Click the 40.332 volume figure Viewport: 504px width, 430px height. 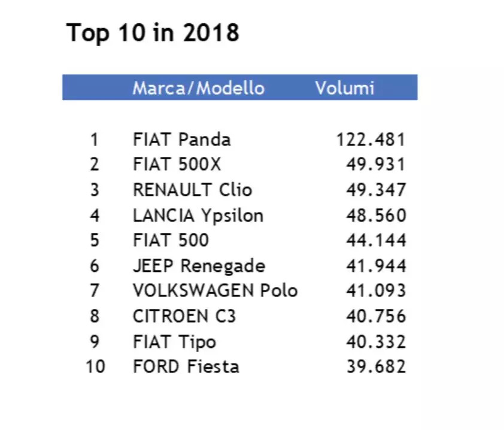[x=376, y=341]
